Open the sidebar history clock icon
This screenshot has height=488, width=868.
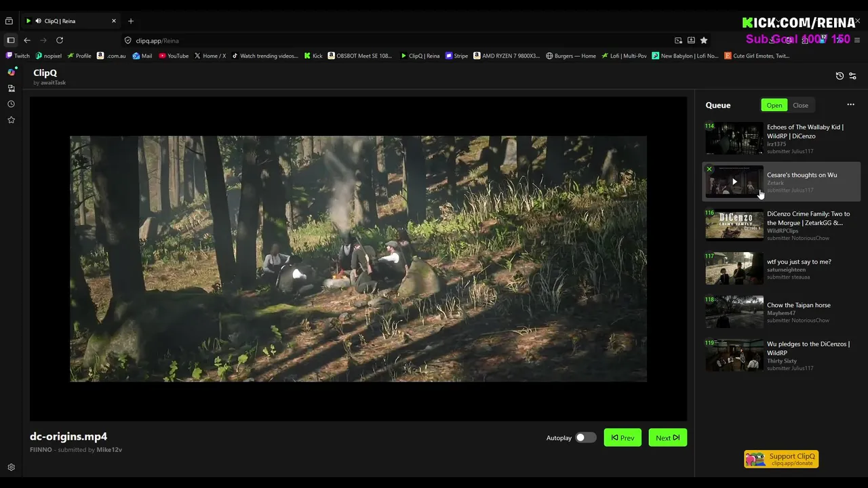11,104
